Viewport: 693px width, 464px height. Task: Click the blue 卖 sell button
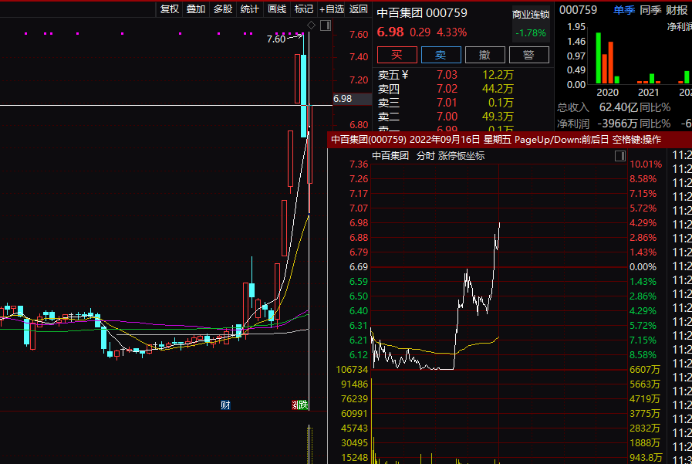pyautogui.click(x=441, y=55)
